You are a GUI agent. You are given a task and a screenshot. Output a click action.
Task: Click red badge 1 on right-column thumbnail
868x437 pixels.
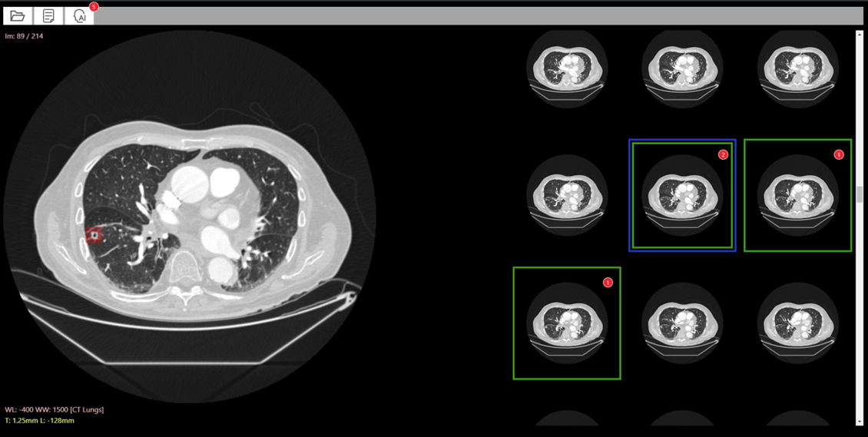(839, 155)
